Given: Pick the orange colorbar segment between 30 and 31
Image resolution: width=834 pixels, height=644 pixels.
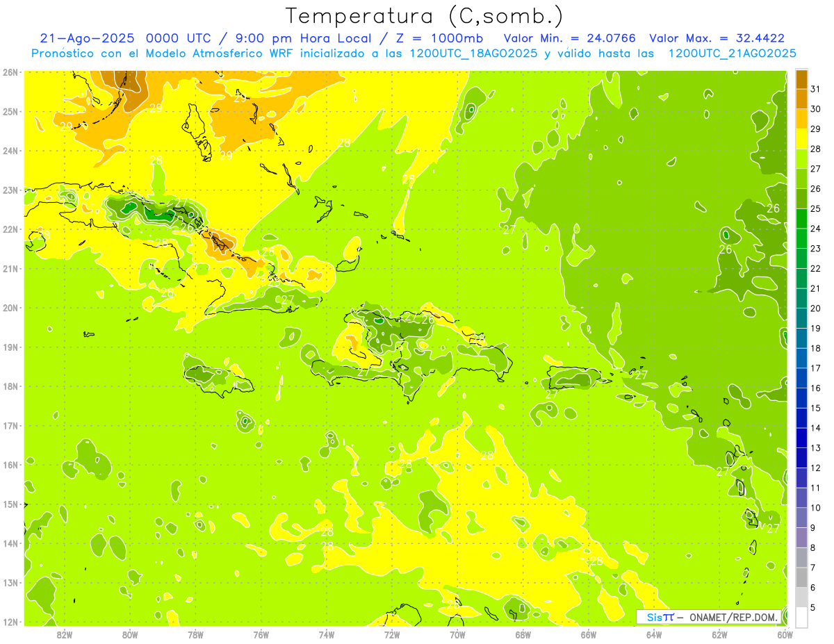Looking at the screenshot, I should point(801,99).
